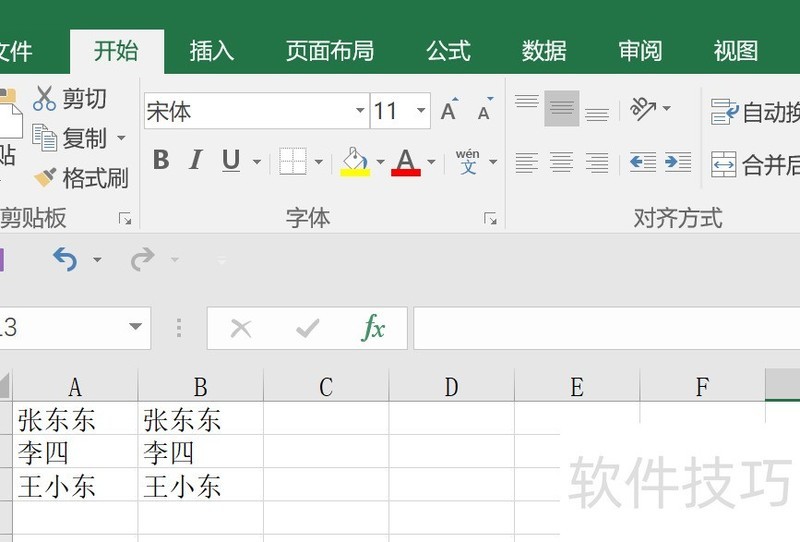Screen dimensions: 800x542
Task: Click inside the formula bar input
Action: [x=607, y=328]
